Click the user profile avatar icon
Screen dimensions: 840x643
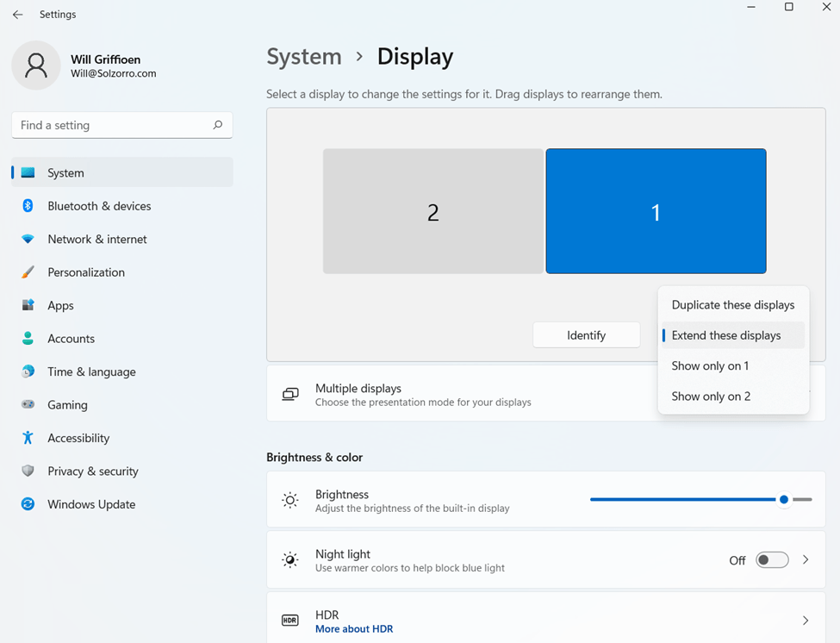click(x=36, y=66)
